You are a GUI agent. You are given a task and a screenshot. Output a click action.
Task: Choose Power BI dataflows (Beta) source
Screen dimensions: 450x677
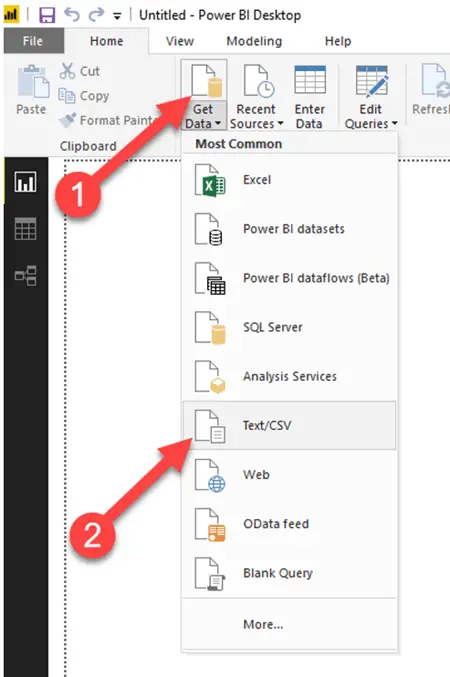pos(288,278)
